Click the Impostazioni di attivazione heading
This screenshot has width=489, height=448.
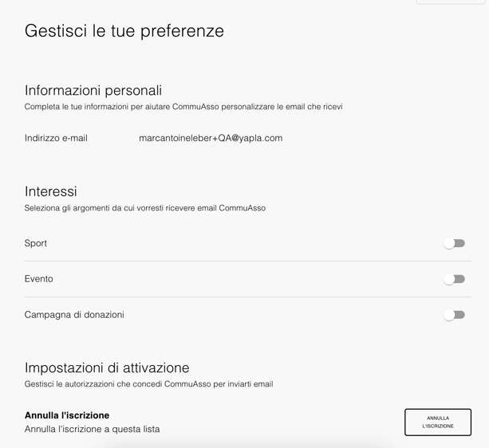[x=107, y=367]
